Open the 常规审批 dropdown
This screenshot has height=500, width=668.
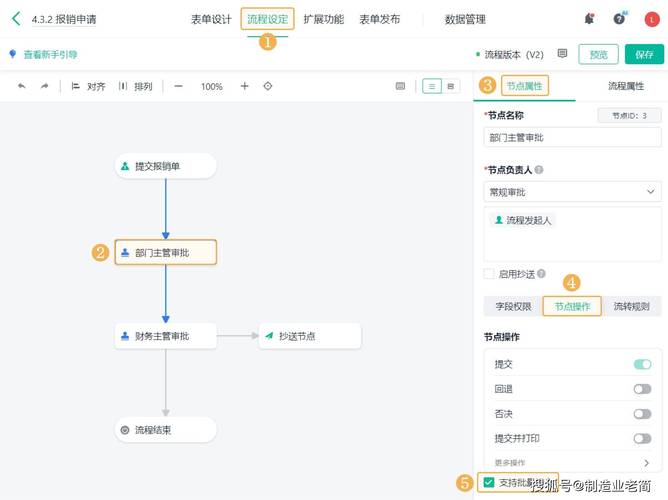(x=571, y=192)
